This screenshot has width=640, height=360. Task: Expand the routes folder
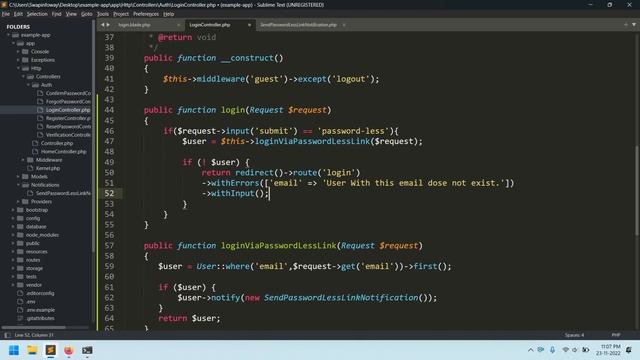tap(13, 260)
